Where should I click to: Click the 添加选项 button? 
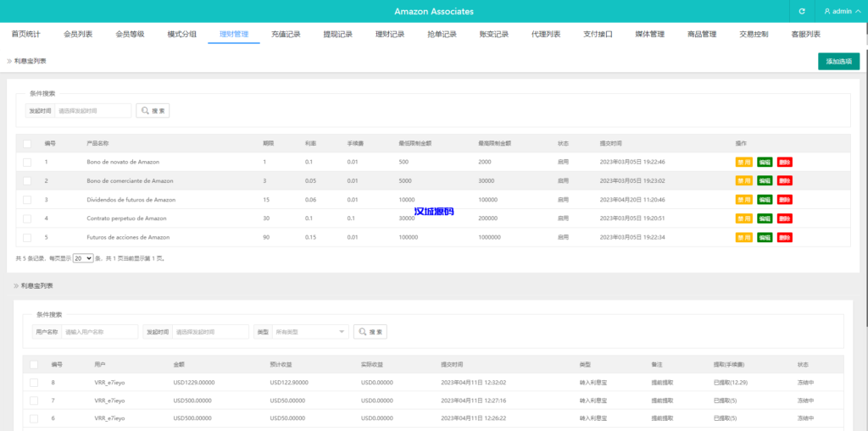coord(837,61)
